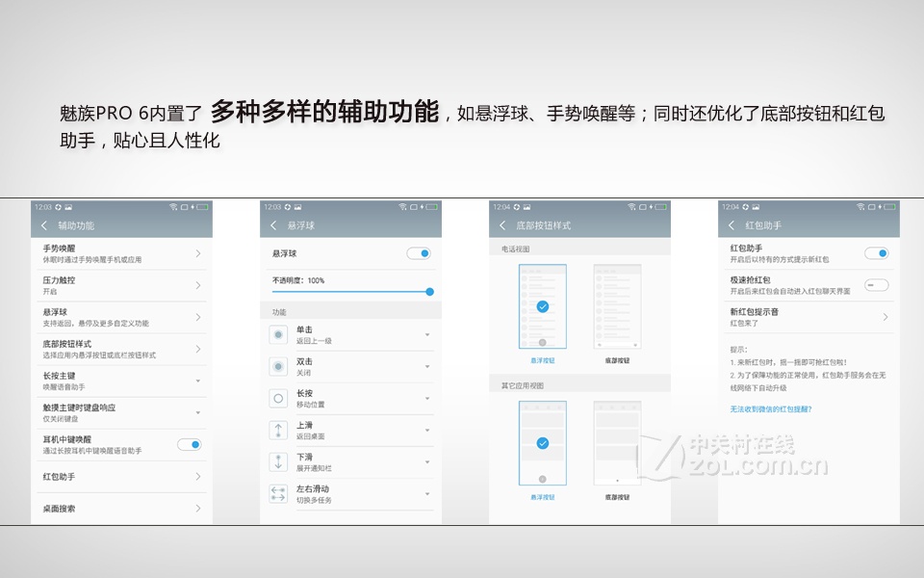This screenshot has height=578, width=924.
Task: Open the 手势唤醒 settings entry
Action: (x=120, y=253)
